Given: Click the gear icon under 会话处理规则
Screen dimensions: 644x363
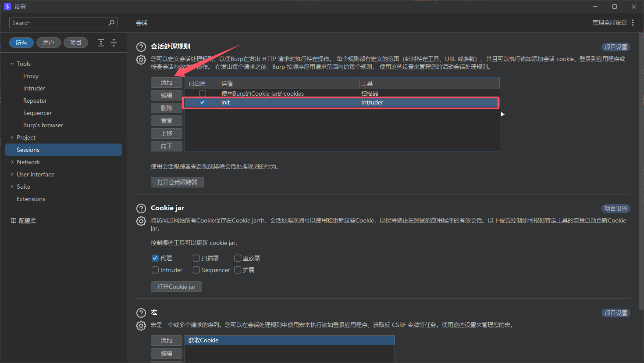Looking at the screenshot, I should [141, 60].
